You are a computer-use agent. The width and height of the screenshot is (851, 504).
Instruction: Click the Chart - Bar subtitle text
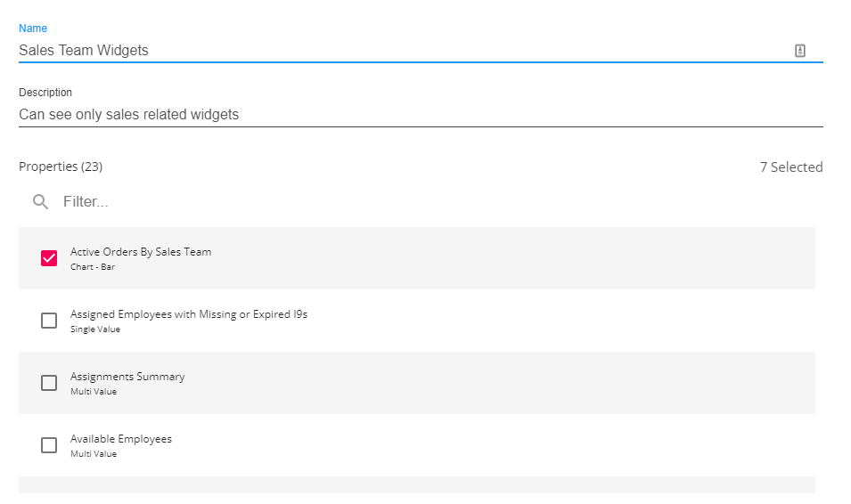pyautogui.click(x=93, y=267)
